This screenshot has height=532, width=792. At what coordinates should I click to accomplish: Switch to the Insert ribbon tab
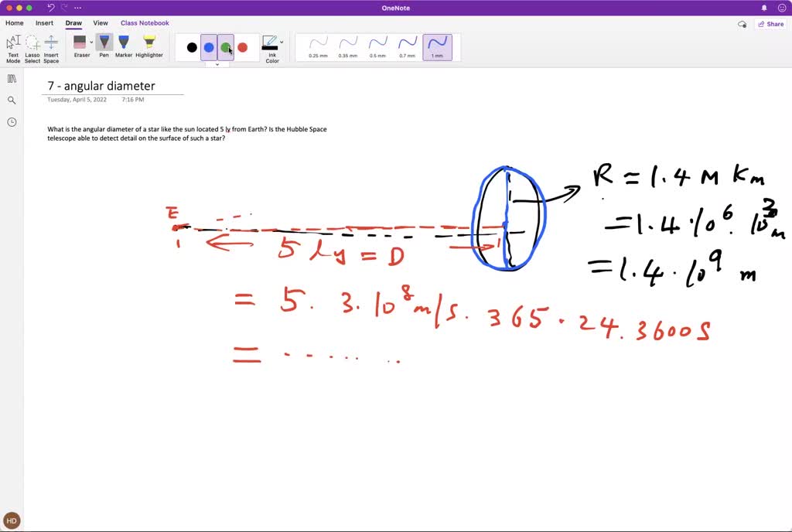[x=44, y=23]
